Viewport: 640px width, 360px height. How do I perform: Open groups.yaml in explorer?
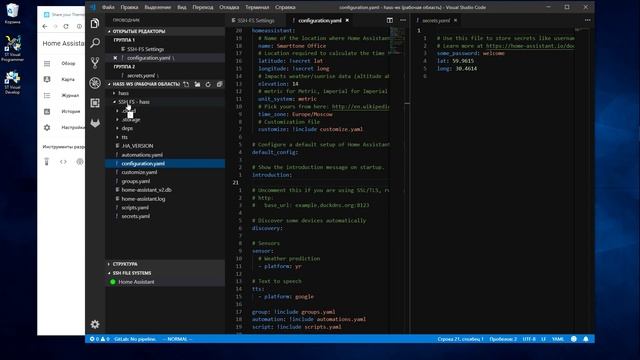coord(136,181)
